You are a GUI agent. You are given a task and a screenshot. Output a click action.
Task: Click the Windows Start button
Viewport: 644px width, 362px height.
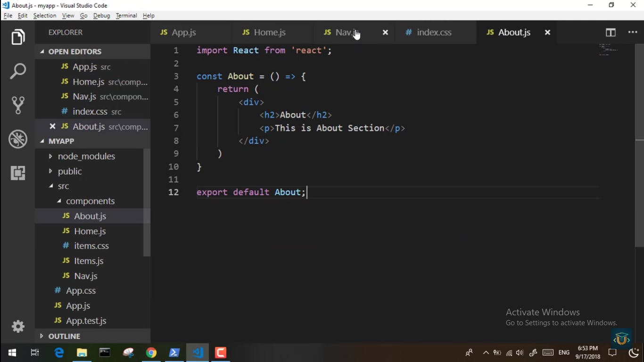[x=12, y=353]
